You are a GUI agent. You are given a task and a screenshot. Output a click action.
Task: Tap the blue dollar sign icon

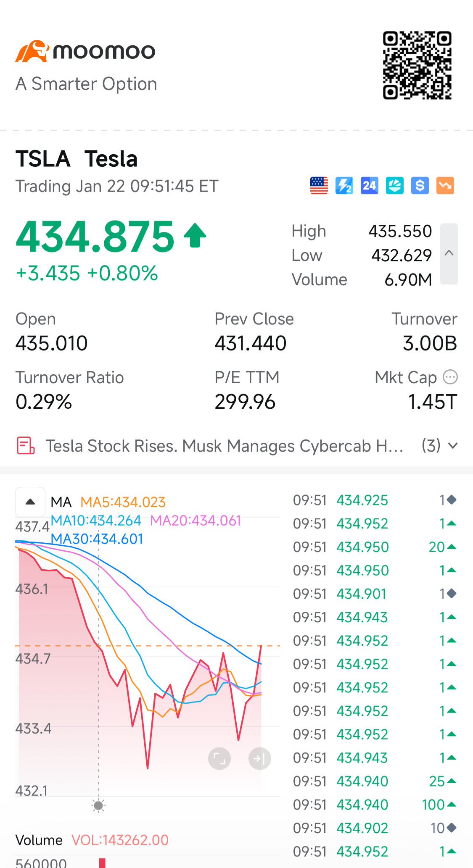click(x=420, y=186)
